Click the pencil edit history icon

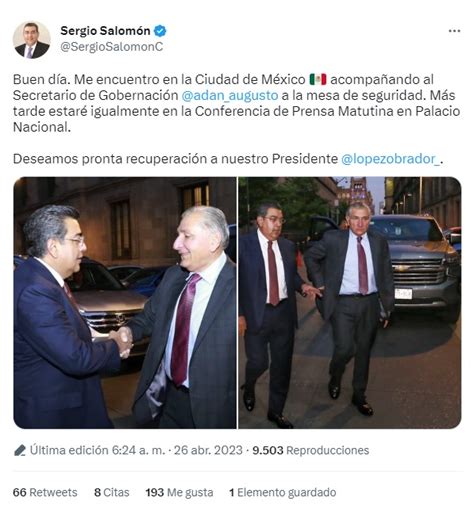(20, 450)
